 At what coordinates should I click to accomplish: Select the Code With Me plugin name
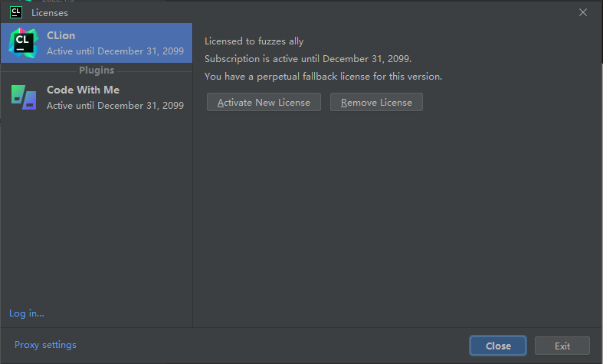[83, 90]
